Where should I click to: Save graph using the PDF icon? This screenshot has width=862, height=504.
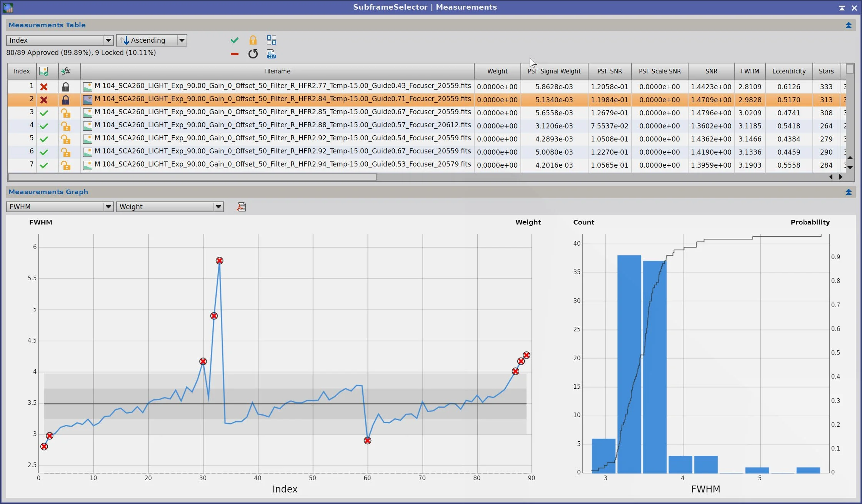pyautogui.click(x=241, y=207)
